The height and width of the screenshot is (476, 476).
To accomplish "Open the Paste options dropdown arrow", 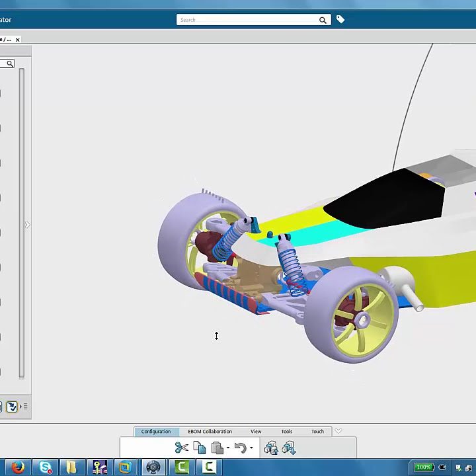I will pyautogui.click(x=228, y=448).
